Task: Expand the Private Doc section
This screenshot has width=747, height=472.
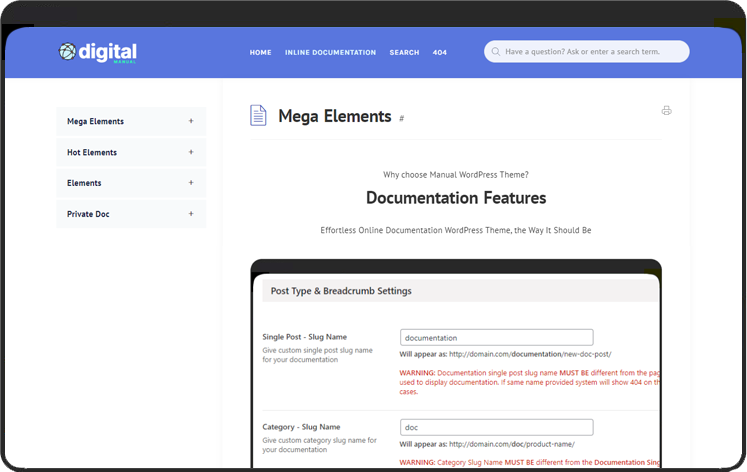Action: point(191,214)
